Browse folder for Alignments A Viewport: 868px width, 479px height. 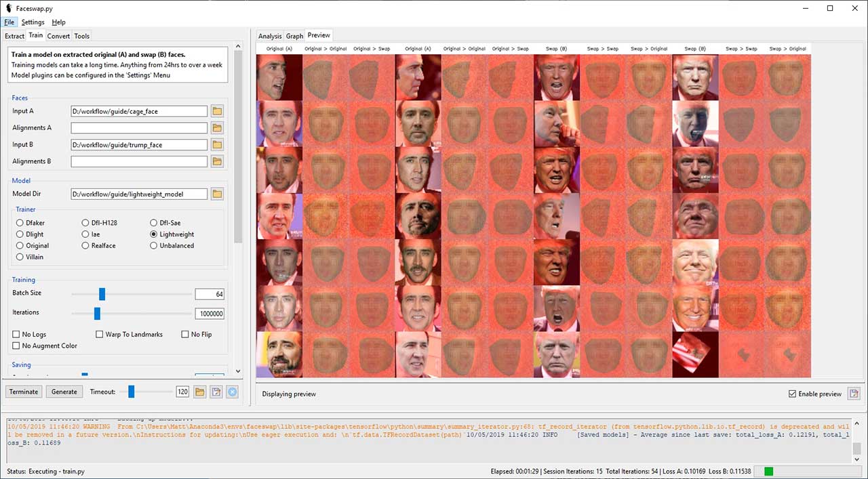point(217,128)
